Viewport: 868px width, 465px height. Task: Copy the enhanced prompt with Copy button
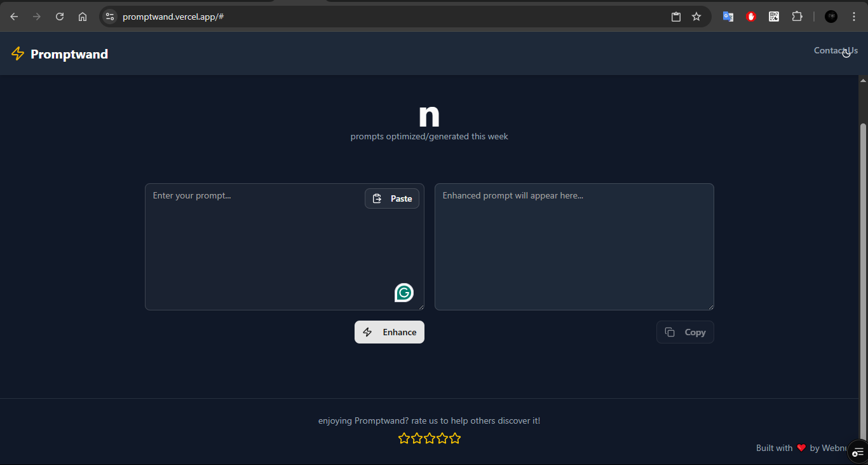tap(685, 332)
